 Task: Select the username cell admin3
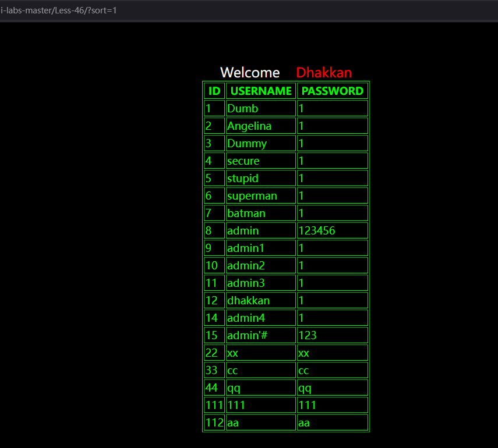(x=261, y=283)
